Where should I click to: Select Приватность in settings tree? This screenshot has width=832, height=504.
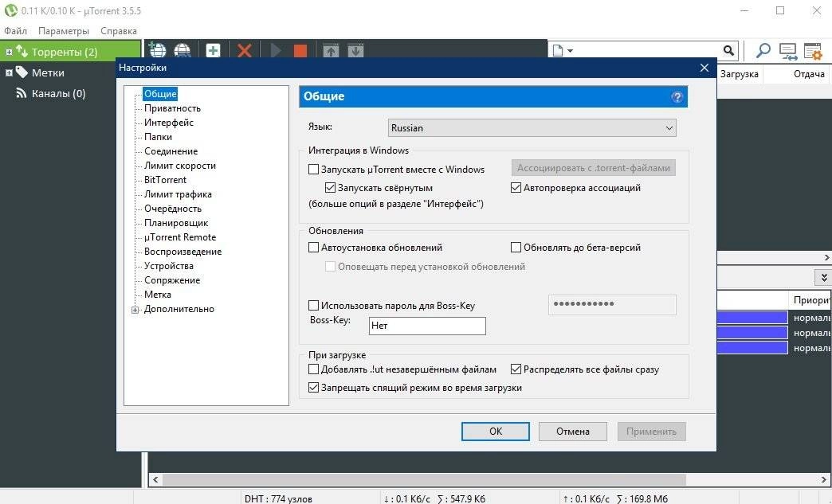coord(172,108)
